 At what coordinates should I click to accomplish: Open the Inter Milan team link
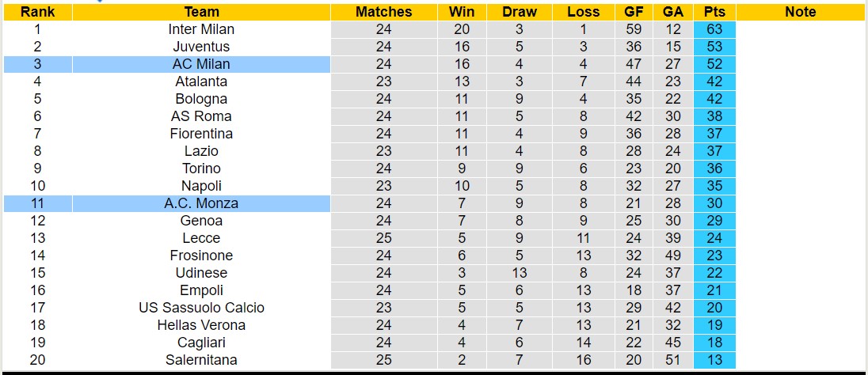click(x=201, y=29)
